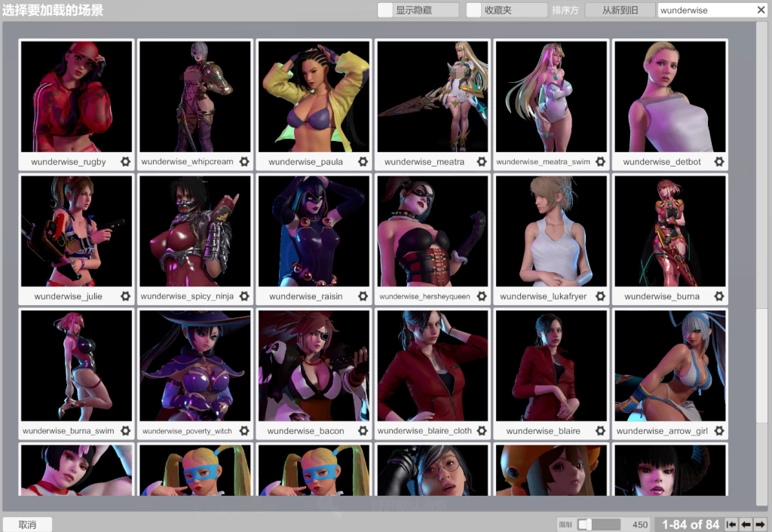This screenshot has width=772, height=532.
Task: Click the wunderwise search input field
Action: coord(705,11)
